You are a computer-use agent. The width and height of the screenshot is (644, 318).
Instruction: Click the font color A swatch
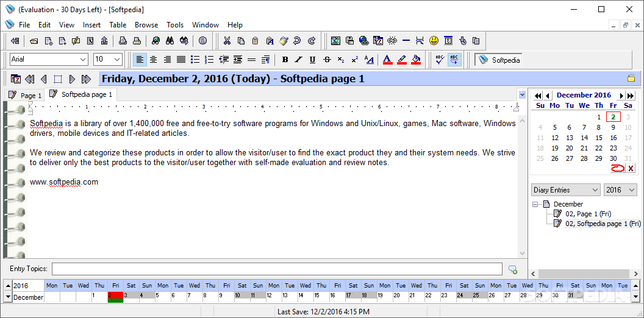[387, 60]
